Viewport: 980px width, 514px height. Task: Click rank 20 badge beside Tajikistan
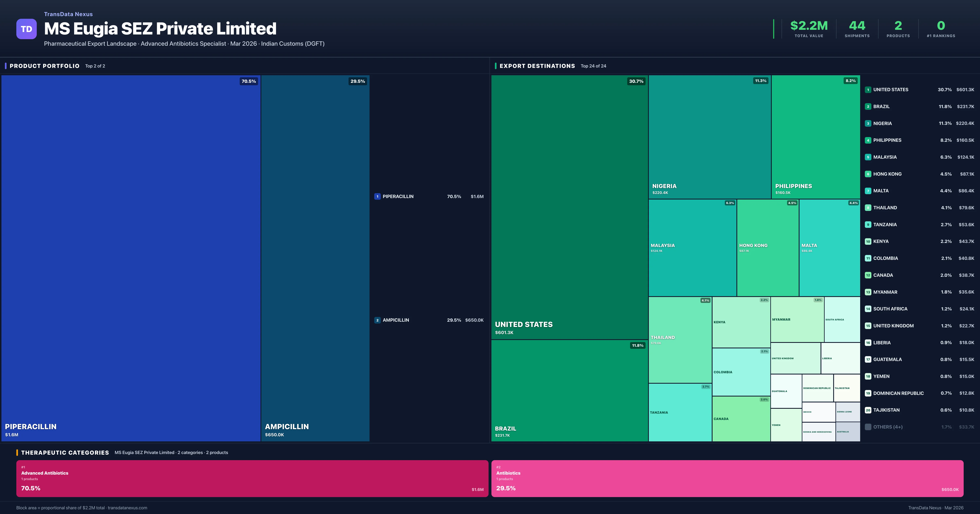pyautogui.click(x=868, y=410)
